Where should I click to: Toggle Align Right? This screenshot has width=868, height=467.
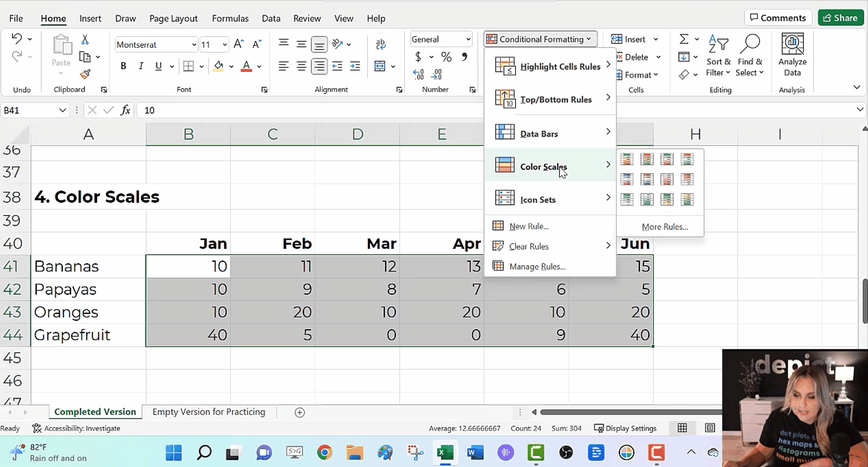tap(319, 66)
